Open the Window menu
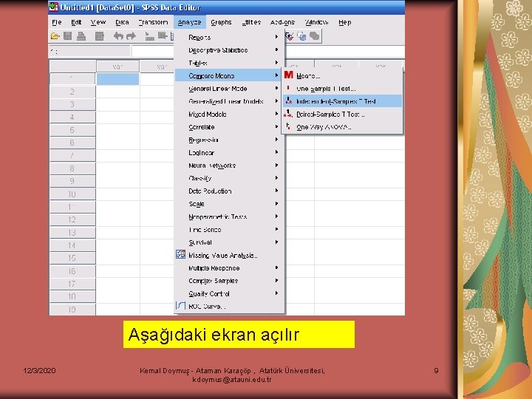The height and width of the screenshot is (399, 532). tap(317, 22)
